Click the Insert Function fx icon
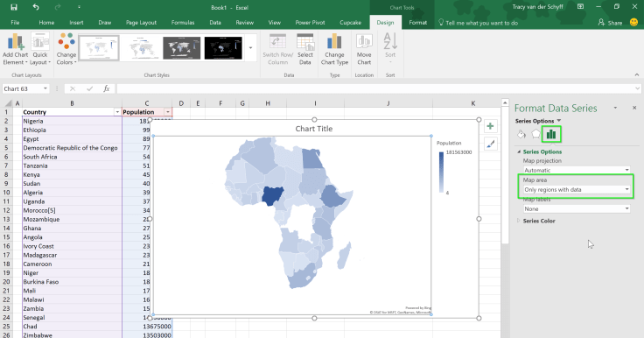 pos(107,88)
